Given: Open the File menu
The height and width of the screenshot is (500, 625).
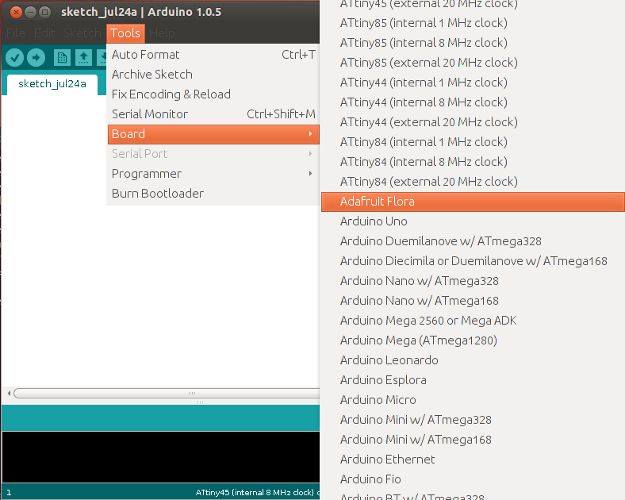Looking at the screenshot, I should pos(16,33).
